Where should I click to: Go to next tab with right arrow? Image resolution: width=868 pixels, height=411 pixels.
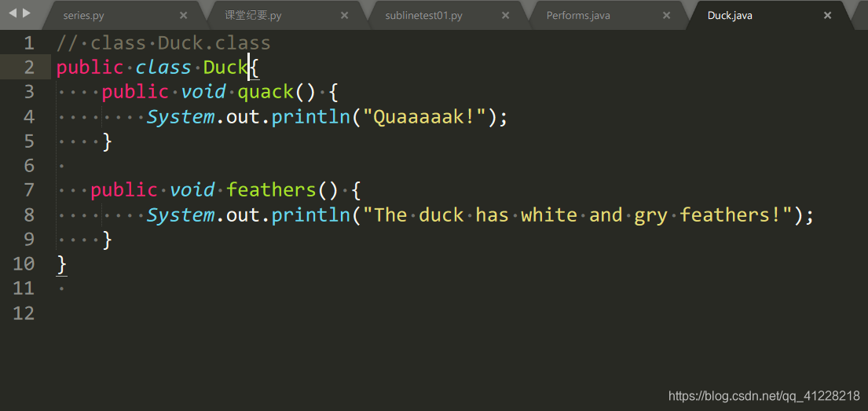[26, 13]
